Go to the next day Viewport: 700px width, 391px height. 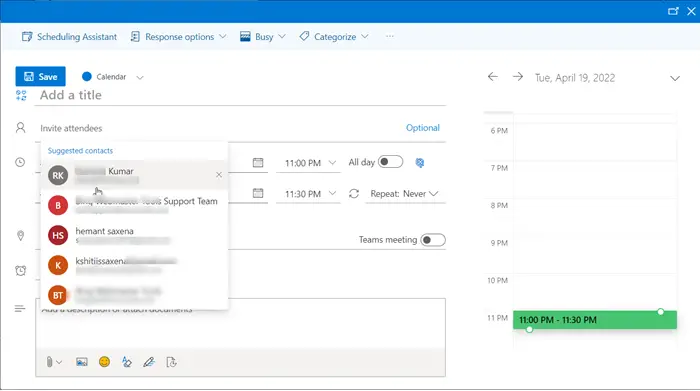click(518, 77)
